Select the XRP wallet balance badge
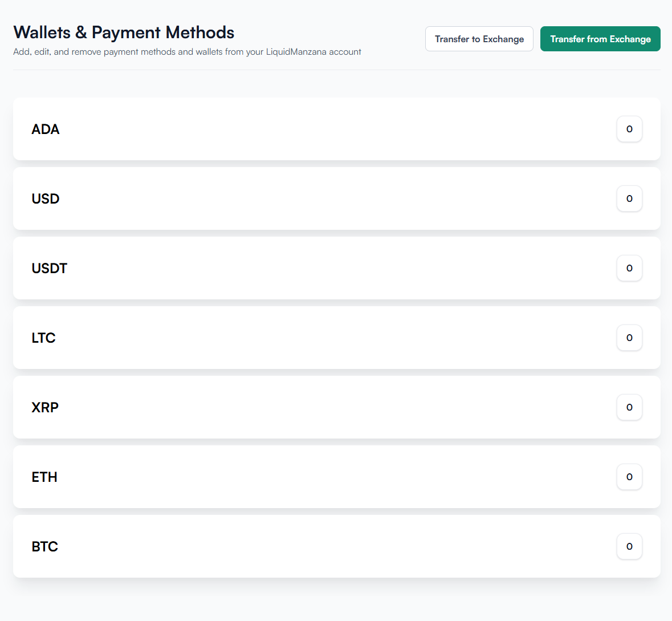 [629, 407]
